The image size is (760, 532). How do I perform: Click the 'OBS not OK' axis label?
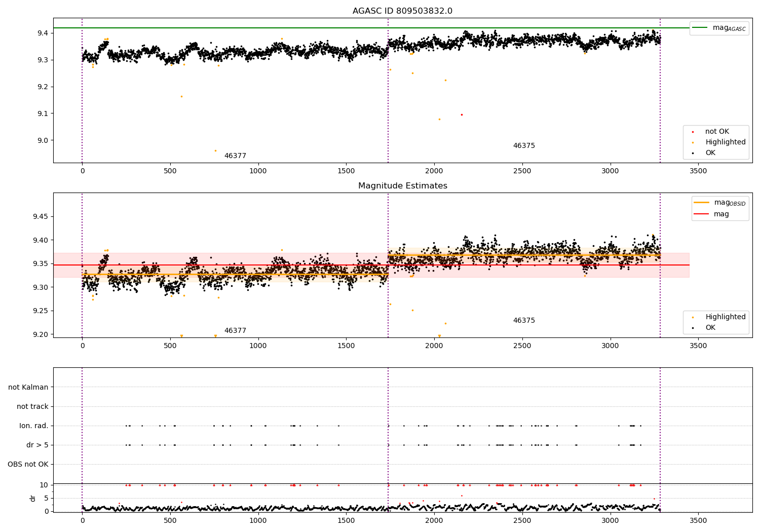tap(28, 465)
